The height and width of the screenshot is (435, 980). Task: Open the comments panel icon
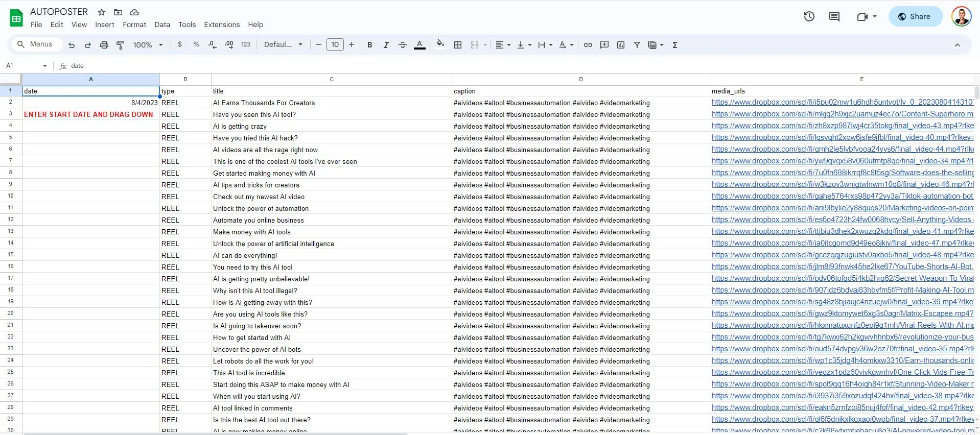point(834,16)
